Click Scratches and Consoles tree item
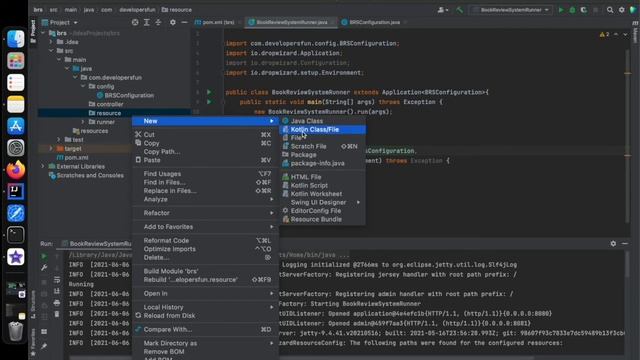The height and width of the screenshot is (360, 640). 86,176
